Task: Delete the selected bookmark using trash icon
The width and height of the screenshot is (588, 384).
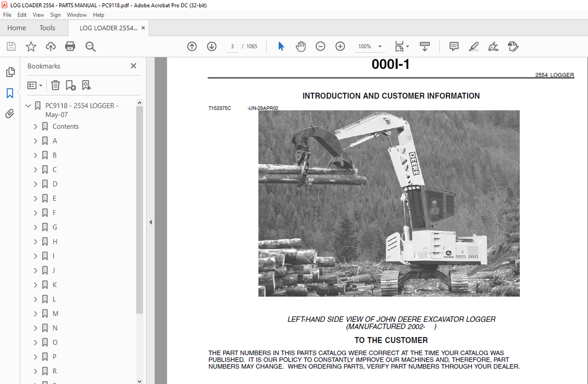Action: coord(55,85)
